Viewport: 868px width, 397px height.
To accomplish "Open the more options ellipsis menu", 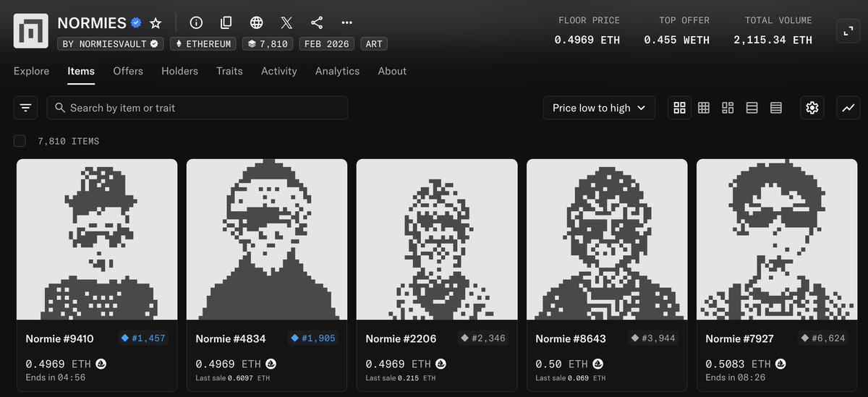I will tap(346, 22).
